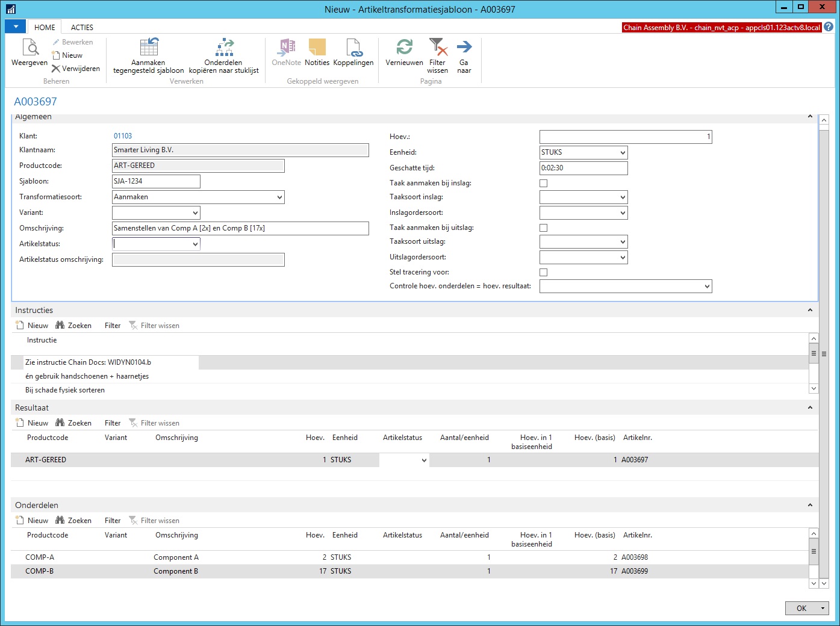Click Filter in Onderdelen toolbar
Screen dimensions: 840x626
point(113,521)
